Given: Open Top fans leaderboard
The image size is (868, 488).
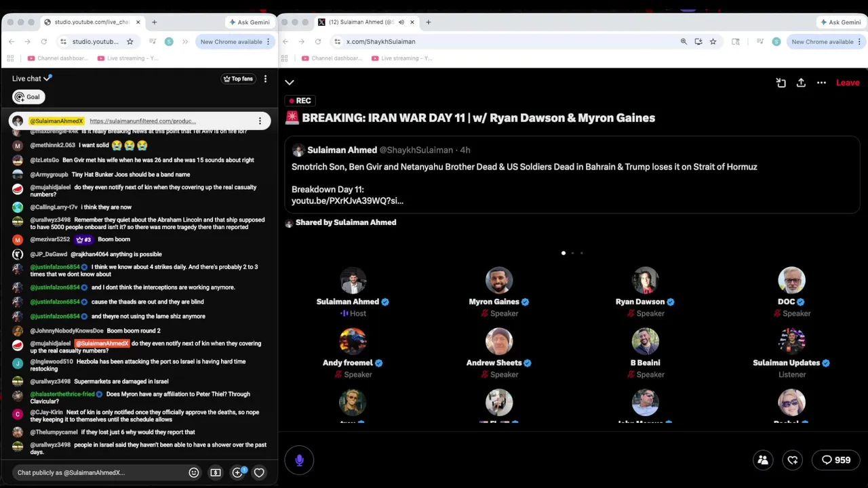Looking at the screenshot, I should click(238, 79).
